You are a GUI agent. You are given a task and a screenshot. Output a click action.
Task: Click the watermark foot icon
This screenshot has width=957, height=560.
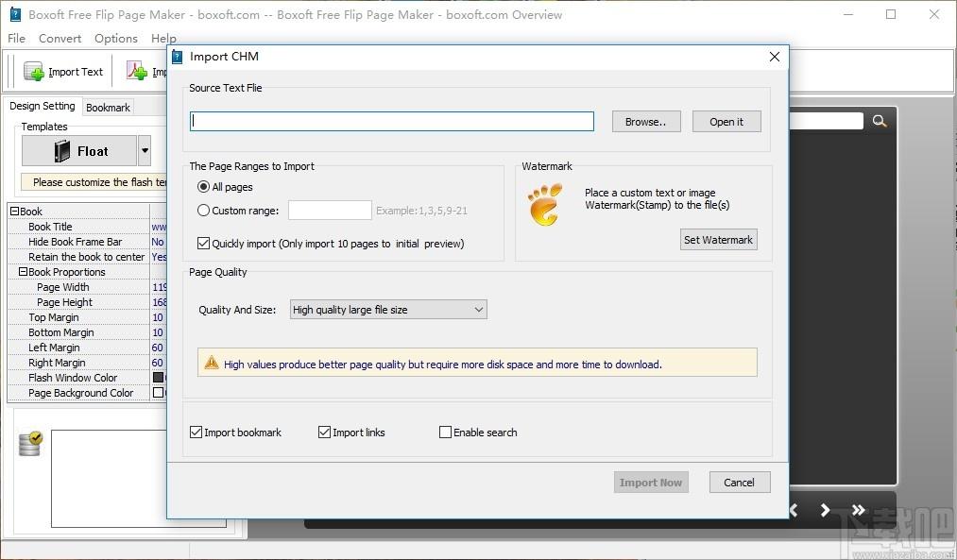click(544, 205)
